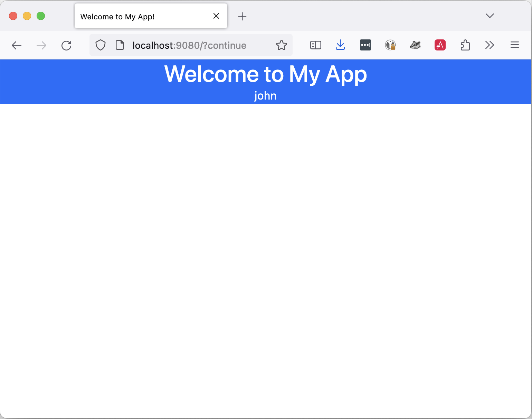Image resolution: width=532 pixels, height=419 pixels.
Task: Open a new tab with plus button
Action: pos(242,16)
